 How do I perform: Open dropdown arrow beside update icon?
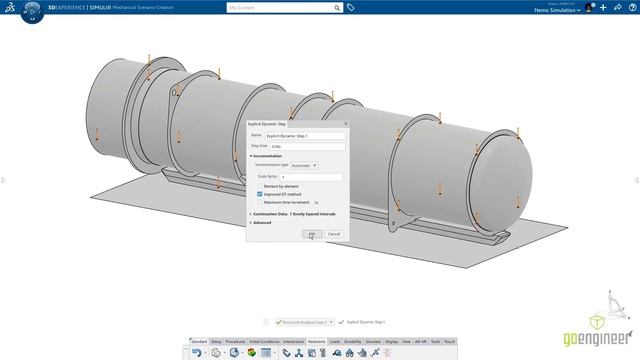click(242, 353)
